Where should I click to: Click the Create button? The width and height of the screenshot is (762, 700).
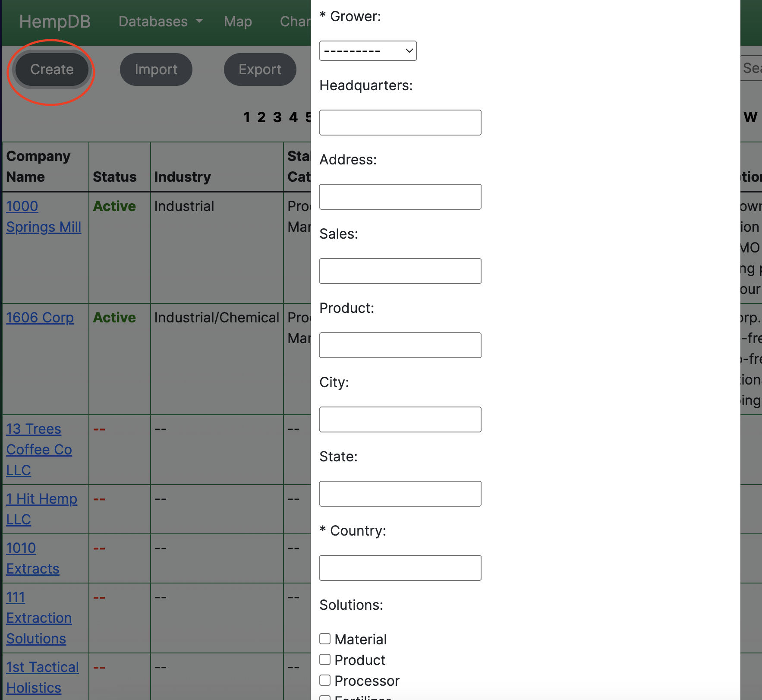(x=52, y=69)
